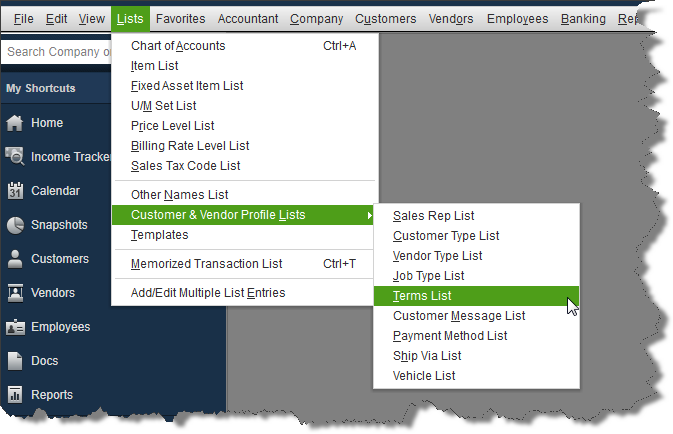Click the Vendors icon in sidebar

tap(15, 293)
